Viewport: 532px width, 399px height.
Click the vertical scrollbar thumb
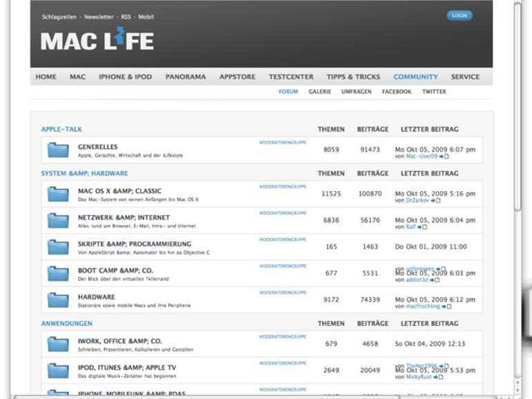click(x=517, y=107)
